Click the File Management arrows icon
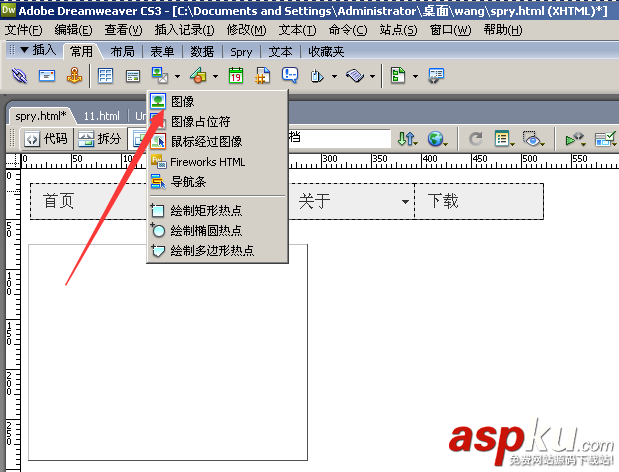Screen dimensions: 619x472 pyautogui.click(x=407, y=139)
